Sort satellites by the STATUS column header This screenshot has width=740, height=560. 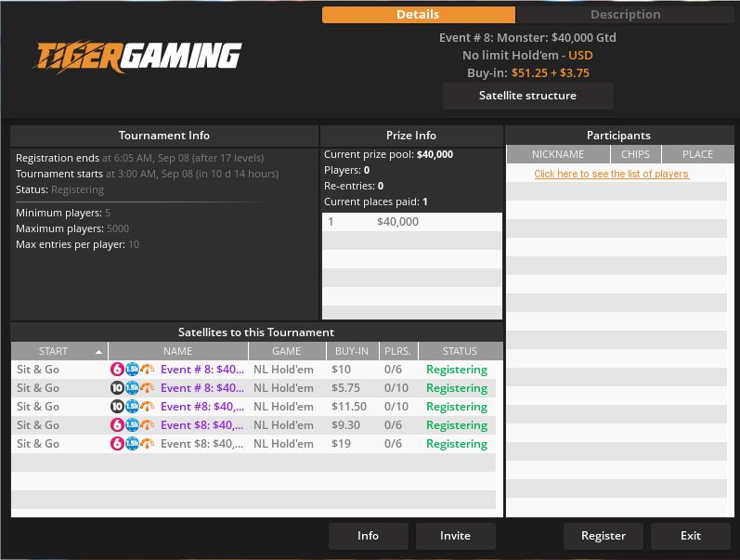tap(460, 351)
